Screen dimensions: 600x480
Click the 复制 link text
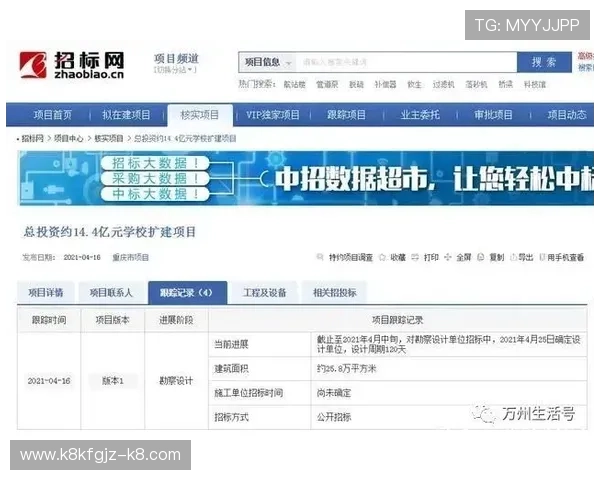tap(497, 258)
